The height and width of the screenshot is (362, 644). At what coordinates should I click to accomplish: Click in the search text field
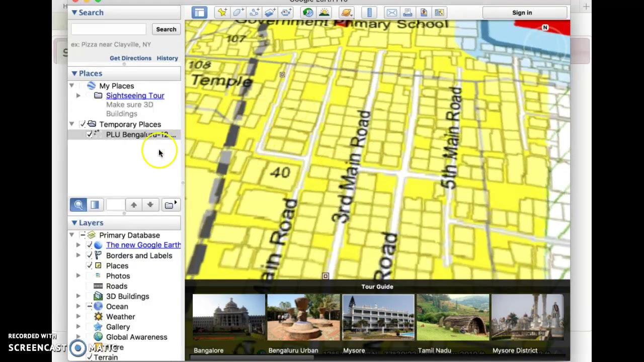(x=109, y=29)
